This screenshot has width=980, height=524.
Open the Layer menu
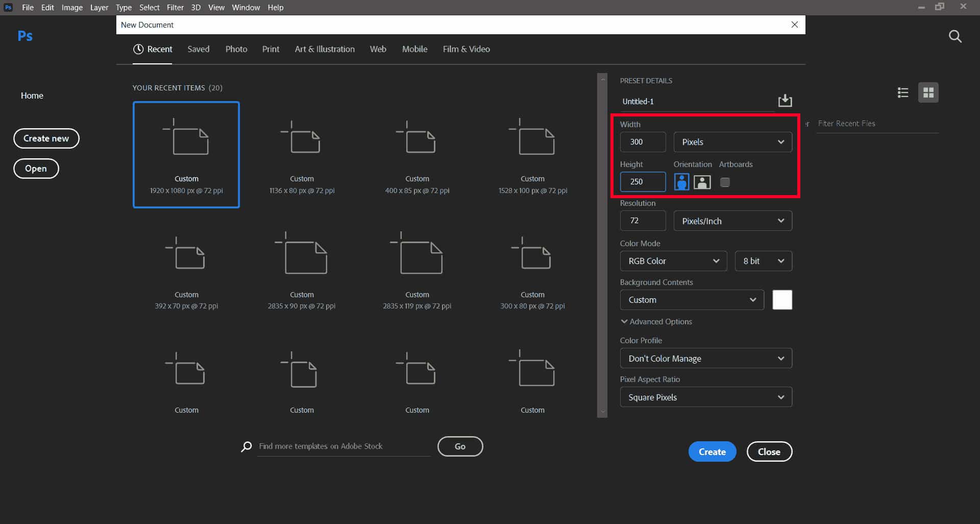click(99, 7)
